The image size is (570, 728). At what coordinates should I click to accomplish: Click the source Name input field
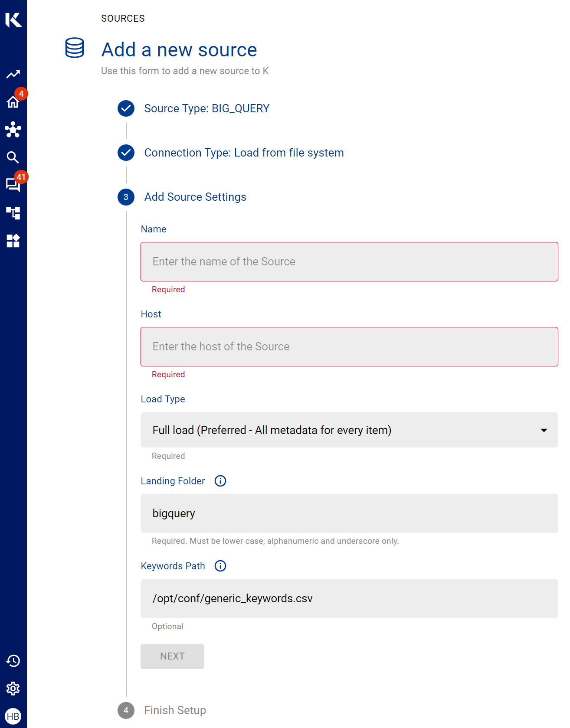(349, 261)
